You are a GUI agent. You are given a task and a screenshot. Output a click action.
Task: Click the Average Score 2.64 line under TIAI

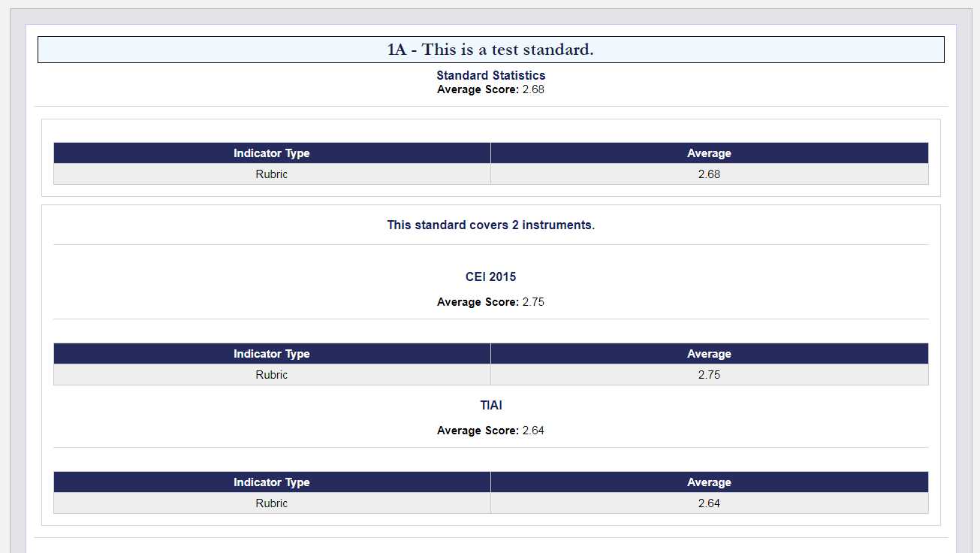point(490,431)
